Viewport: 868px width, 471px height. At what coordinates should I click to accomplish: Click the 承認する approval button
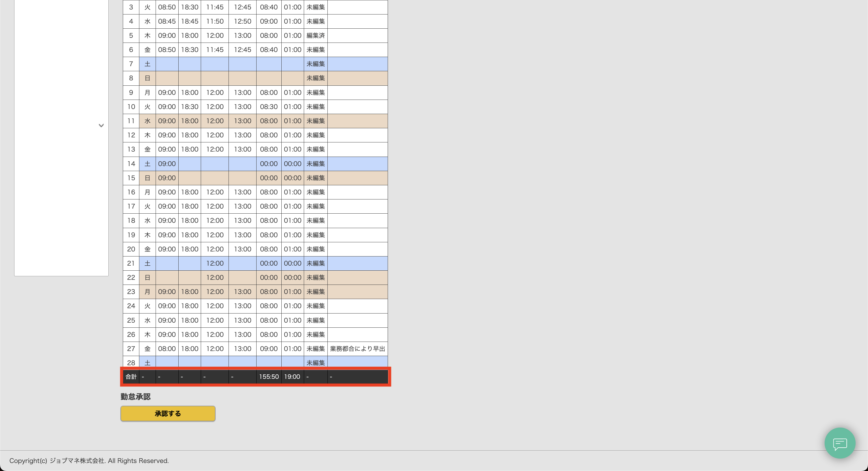(168, 413)
